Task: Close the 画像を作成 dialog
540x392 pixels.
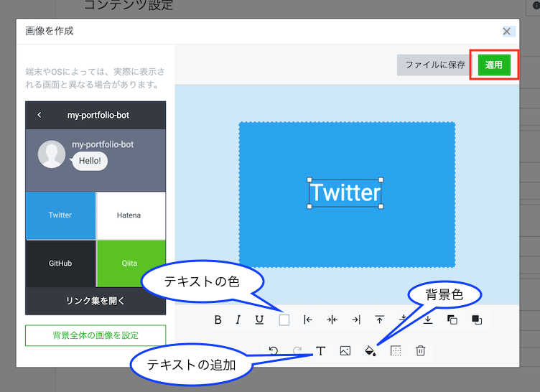Action: (x=506, y=32)
